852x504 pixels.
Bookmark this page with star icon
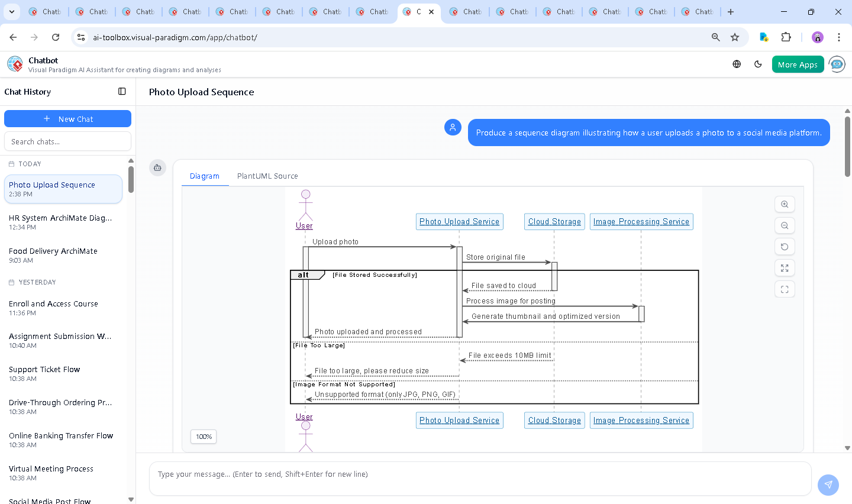point(735,37)
